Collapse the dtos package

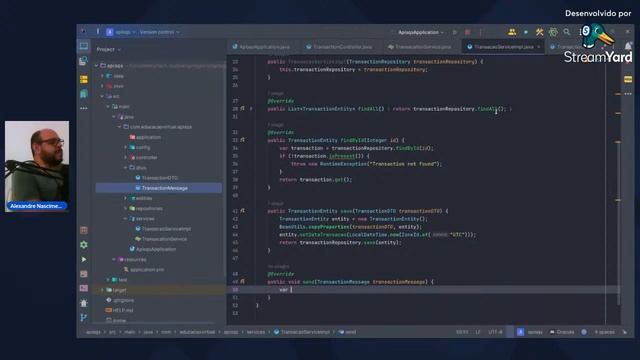click(x=125, y=168)
